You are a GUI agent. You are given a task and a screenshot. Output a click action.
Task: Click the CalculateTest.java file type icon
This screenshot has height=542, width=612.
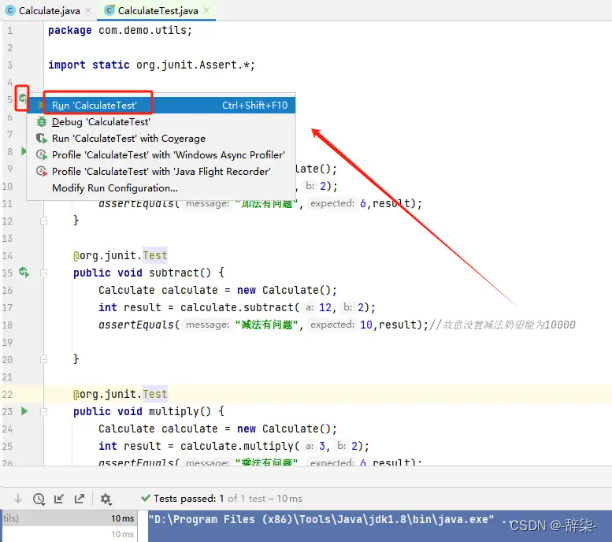[x=110, y=11]
